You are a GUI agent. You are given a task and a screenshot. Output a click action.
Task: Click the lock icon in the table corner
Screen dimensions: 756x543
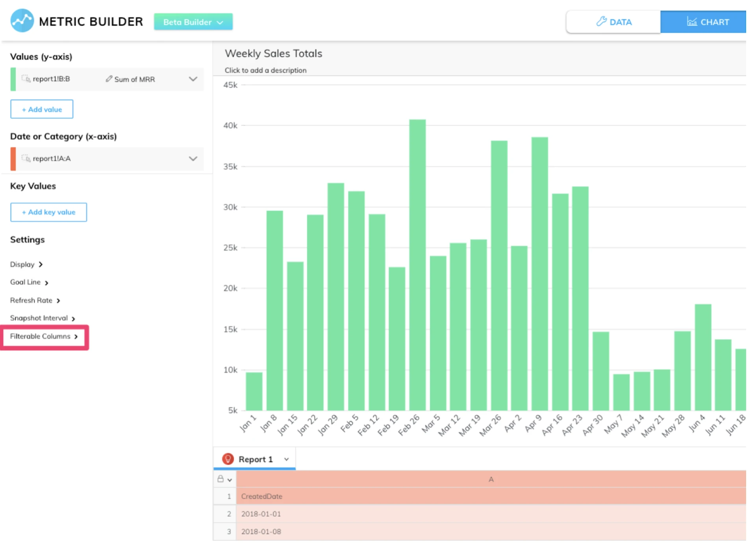click(220, 479)
